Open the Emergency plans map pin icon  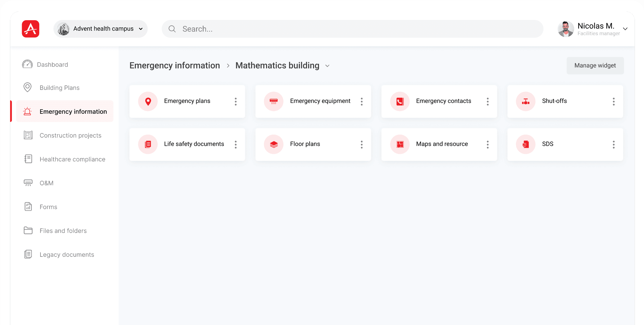(148, 101)
